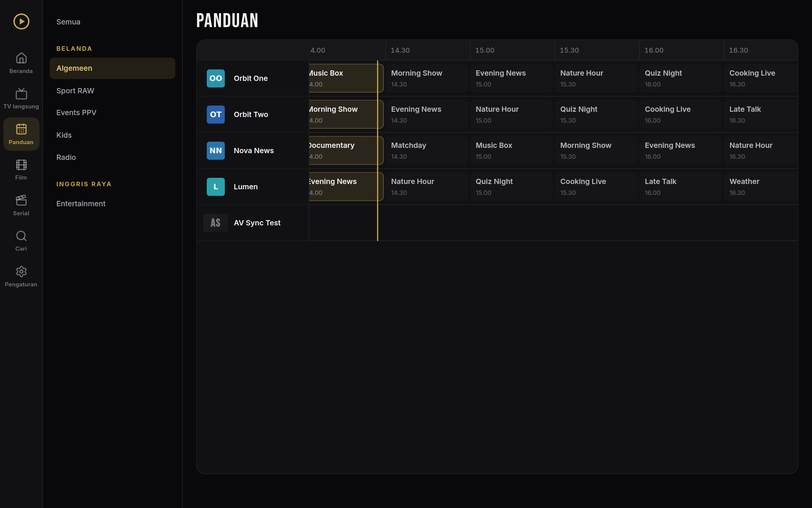Open Quiz Night 16.00 on Orbit One
This screenshot has height=508, width=812.
[680, 78]
